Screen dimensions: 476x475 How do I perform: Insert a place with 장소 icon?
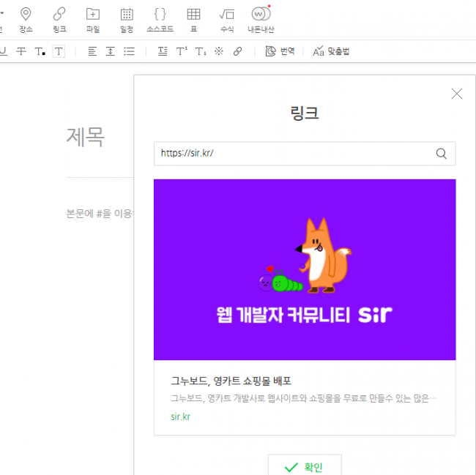pos(26,20)
